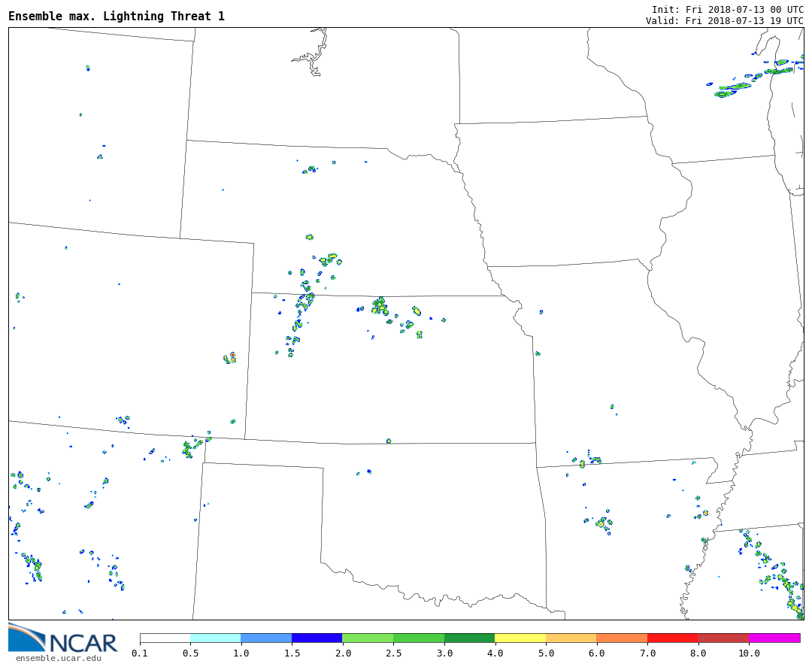
Task: Click the 'Valid: Fri 2018-07-13 19 UTC' label
Action: 725,21
